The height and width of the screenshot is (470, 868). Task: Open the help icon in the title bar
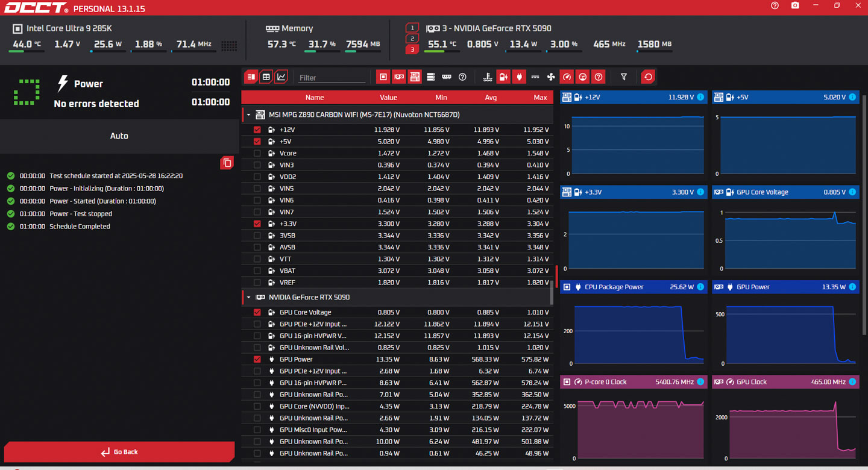coord(775,5)
